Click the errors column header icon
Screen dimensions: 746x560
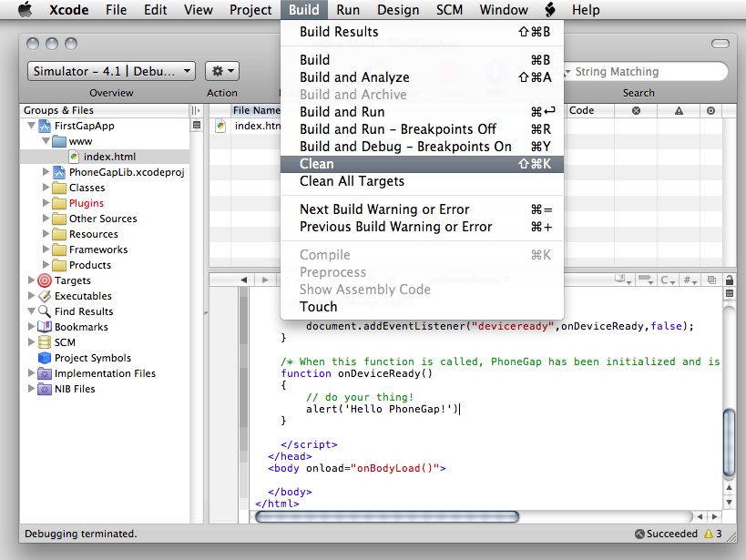click(x=636, y=110)
